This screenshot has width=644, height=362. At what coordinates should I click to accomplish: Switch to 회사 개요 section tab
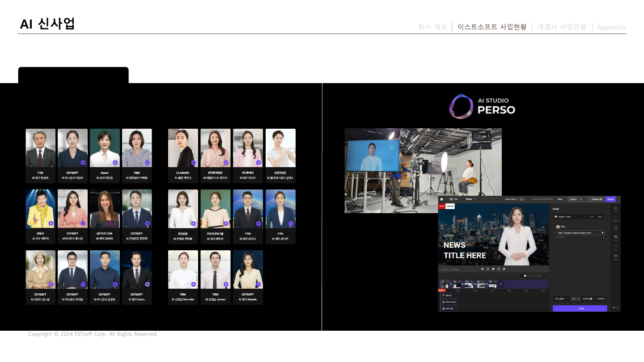[432, 27]
